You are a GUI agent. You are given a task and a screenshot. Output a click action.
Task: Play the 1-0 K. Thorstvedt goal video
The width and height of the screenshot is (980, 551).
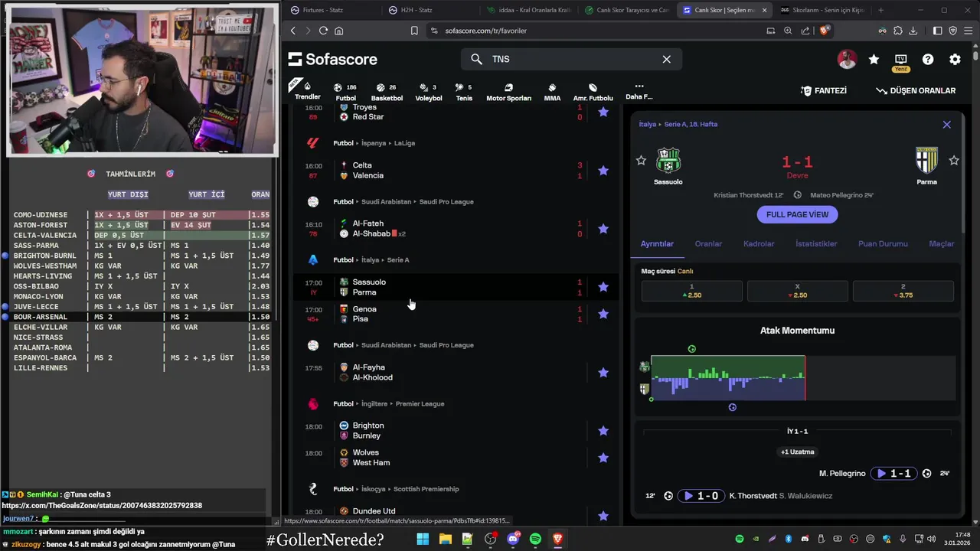coord(701,496)
